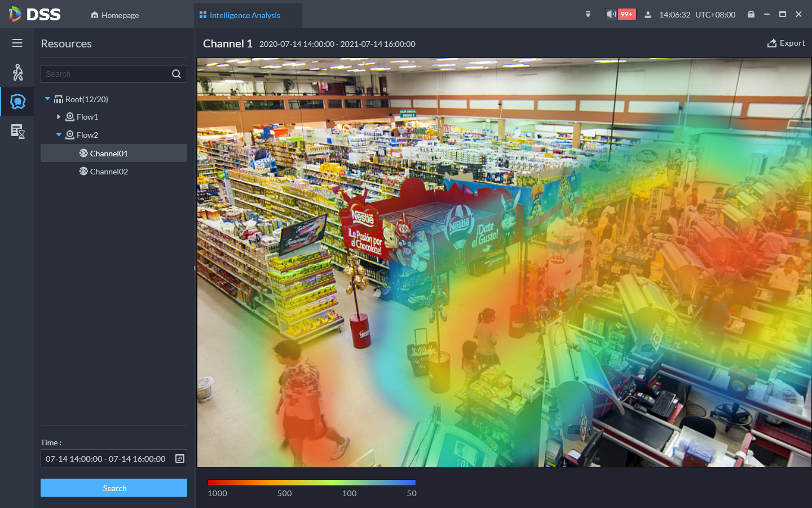Select Channel01 in resource tree
This screenshot has height=508, width=812.
[x=109, y=154]
